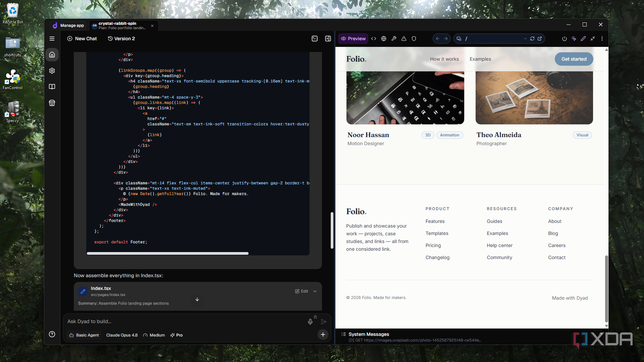The height and width of the screenshot is (362, 644).
Task: Open the Basic Agent mode selector
Action: [84, 335]
